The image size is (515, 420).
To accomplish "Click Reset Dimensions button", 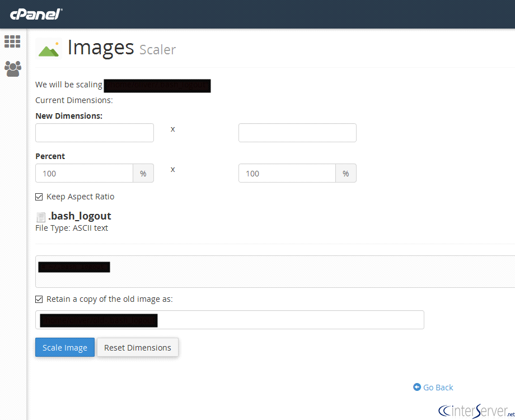I will coord(138,347).
